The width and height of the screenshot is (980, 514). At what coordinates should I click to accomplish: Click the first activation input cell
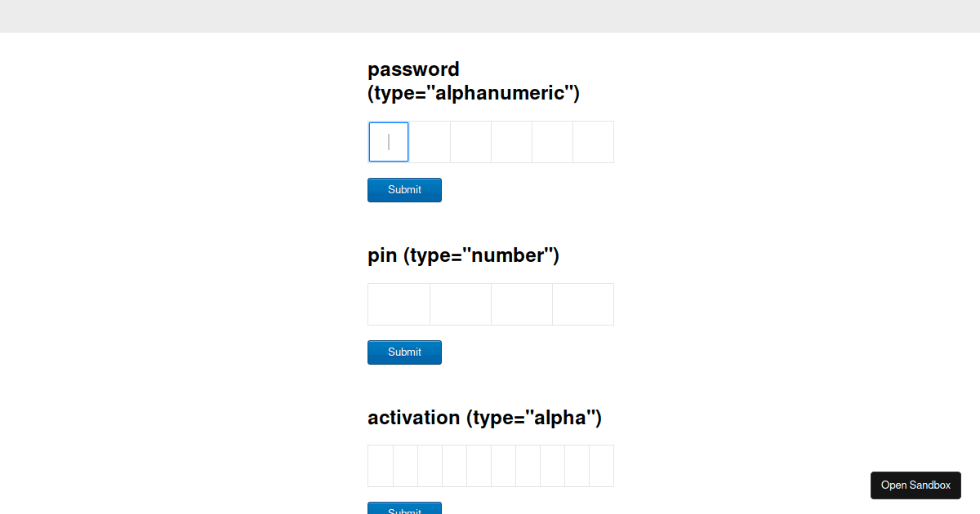(380, 465)
